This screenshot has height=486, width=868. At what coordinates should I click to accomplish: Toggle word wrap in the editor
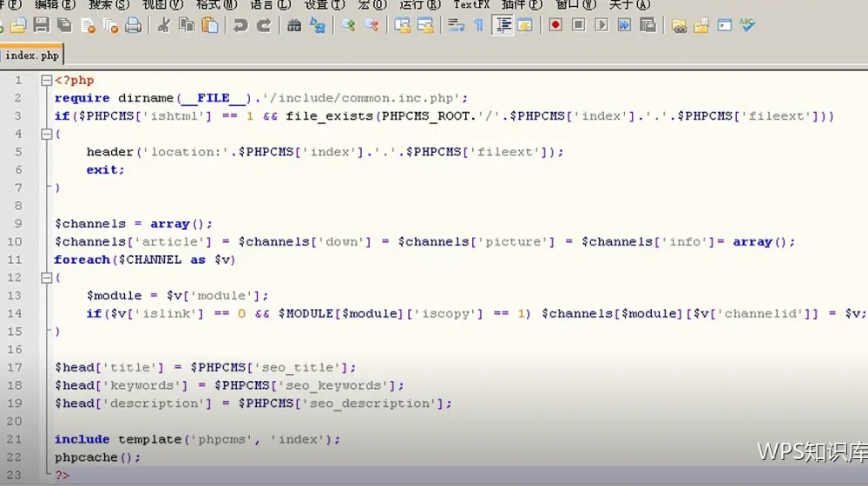(456, 25)
